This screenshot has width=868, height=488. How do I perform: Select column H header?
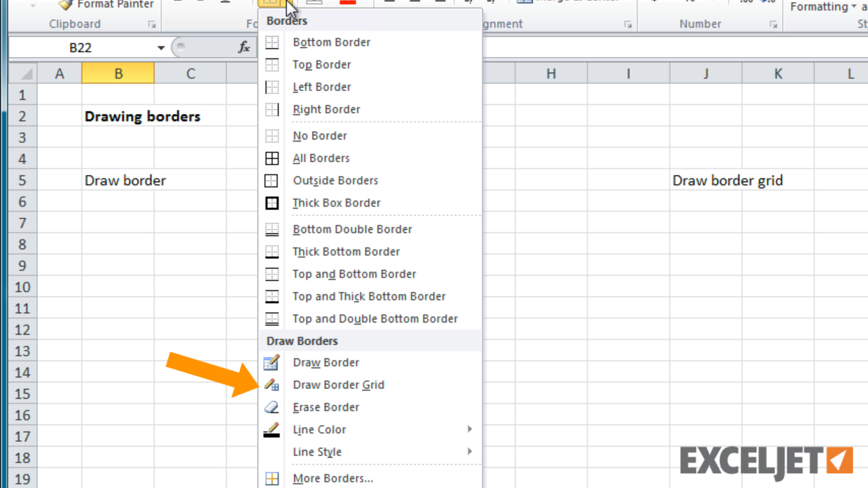[x=551, y=74]
